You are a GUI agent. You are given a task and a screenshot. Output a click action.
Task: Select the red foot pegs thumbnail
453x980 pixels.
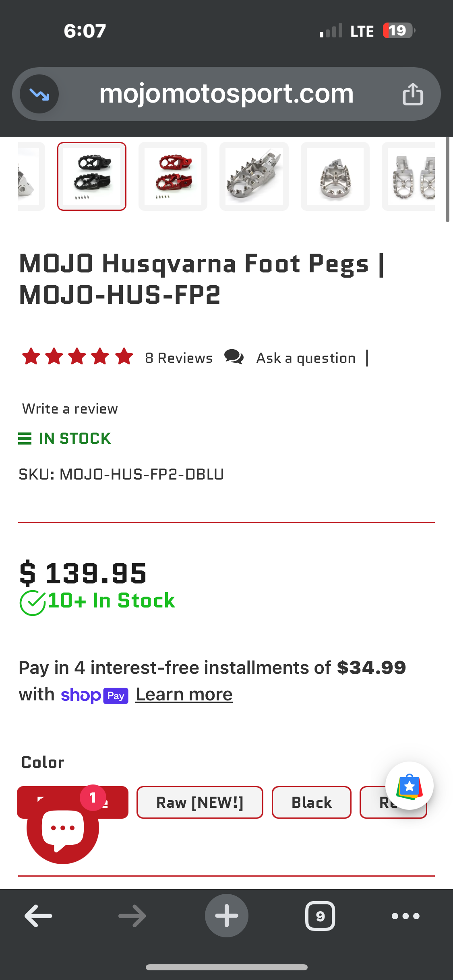tap(173, 176)
